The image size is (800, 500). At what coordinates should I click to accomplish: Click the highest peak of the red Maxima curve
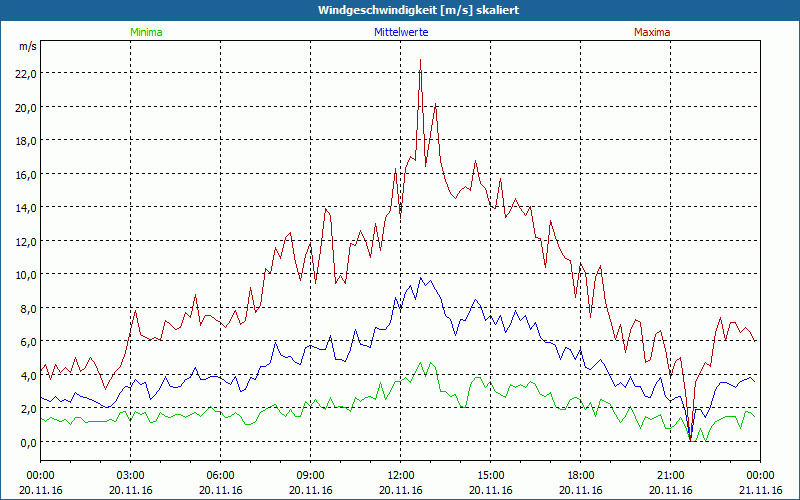coord(420,60)
